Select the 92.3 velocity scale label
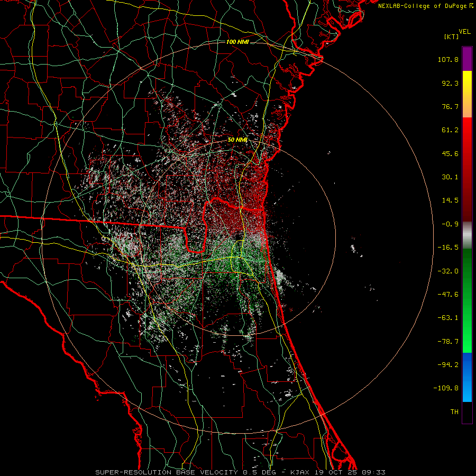The height and width of the screenshot is (476, 476). coord(450,83)
